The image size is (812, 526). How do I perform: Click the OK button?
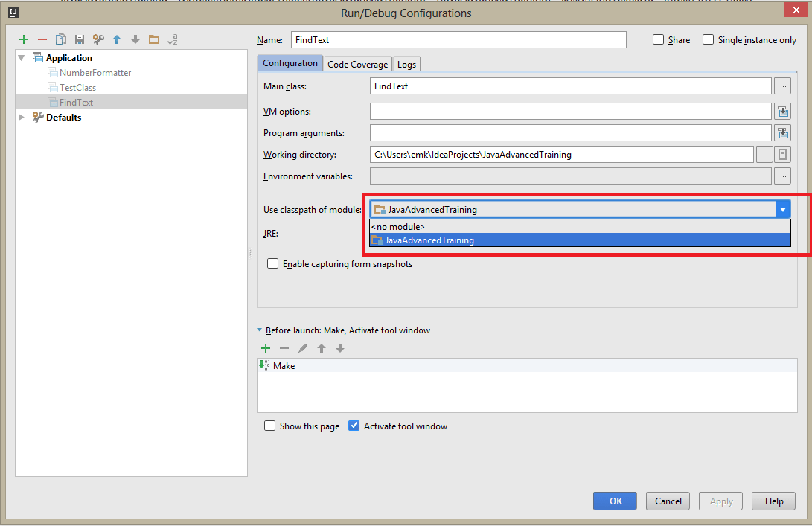click(615, 501)
